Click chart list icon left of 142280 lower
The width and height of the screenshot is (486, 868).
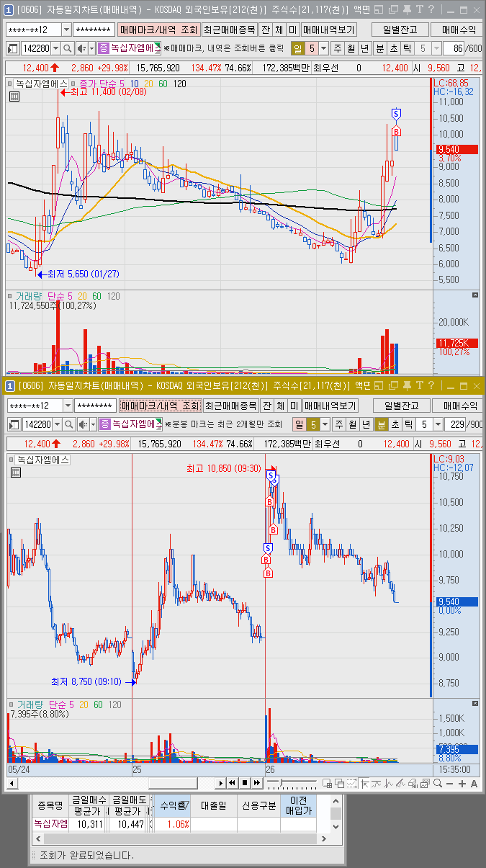(13, 424)
